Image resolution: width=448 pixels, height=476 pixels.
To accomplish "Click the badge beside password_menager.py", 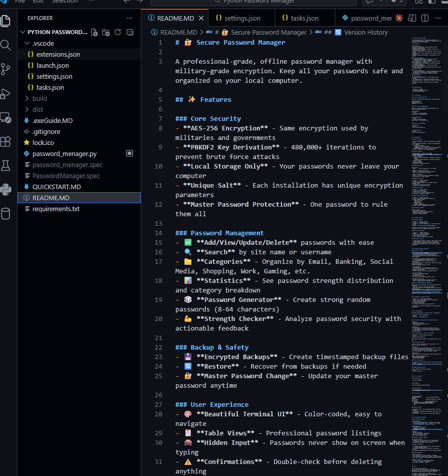I will click(x=129, y=153).
